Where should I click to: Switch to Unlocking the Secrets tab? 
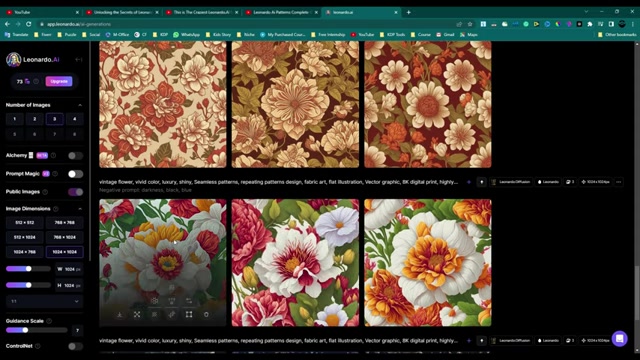point(122,12)
